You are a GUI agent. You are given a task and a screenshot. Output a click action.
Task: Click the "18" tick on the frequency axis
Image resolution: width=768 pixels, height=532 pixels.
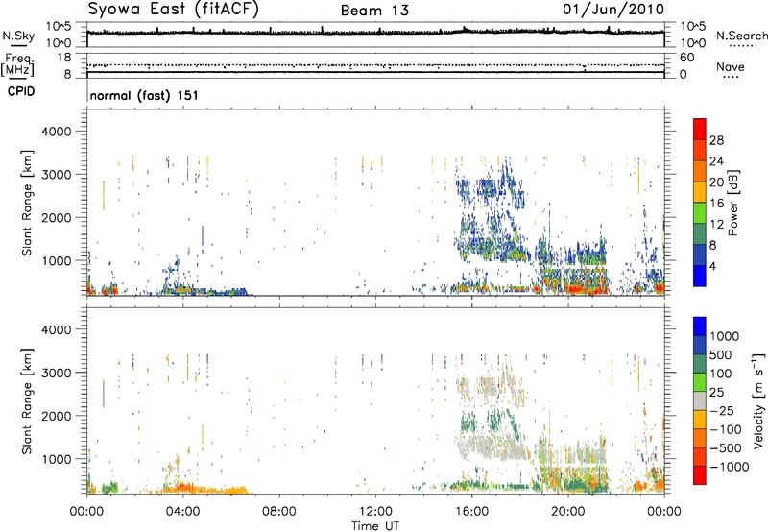(63, 58)
